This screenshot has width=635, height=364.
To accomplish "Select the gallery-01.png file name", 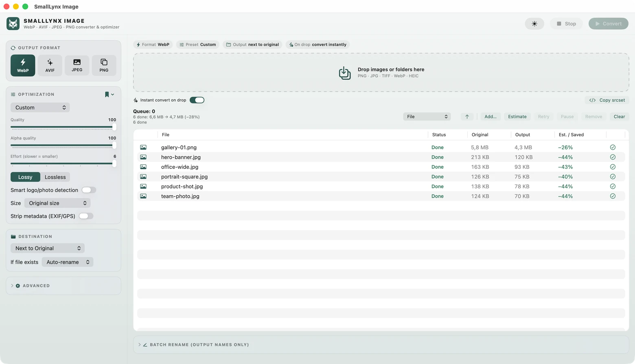I will tap(179, 147).
